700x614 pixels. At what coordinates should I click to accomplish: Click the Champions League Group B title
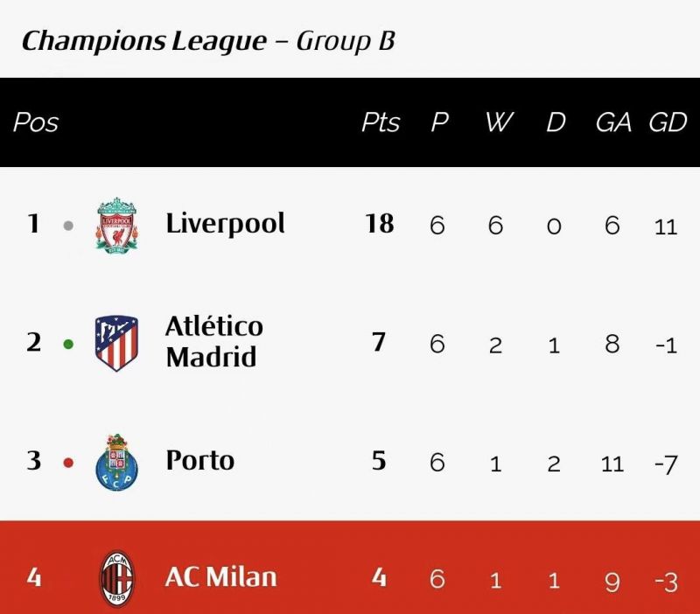pos(208,41)
